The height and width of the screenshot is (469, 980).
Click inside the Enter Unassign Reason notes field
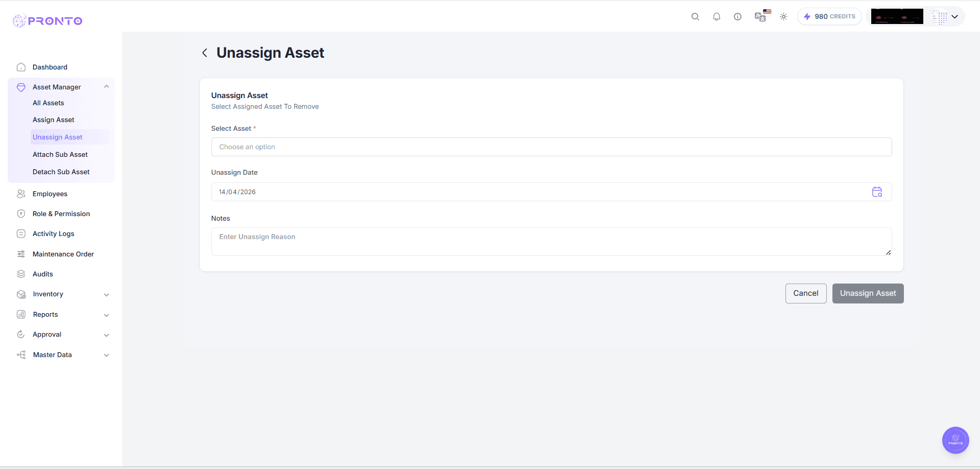(551, 240)
